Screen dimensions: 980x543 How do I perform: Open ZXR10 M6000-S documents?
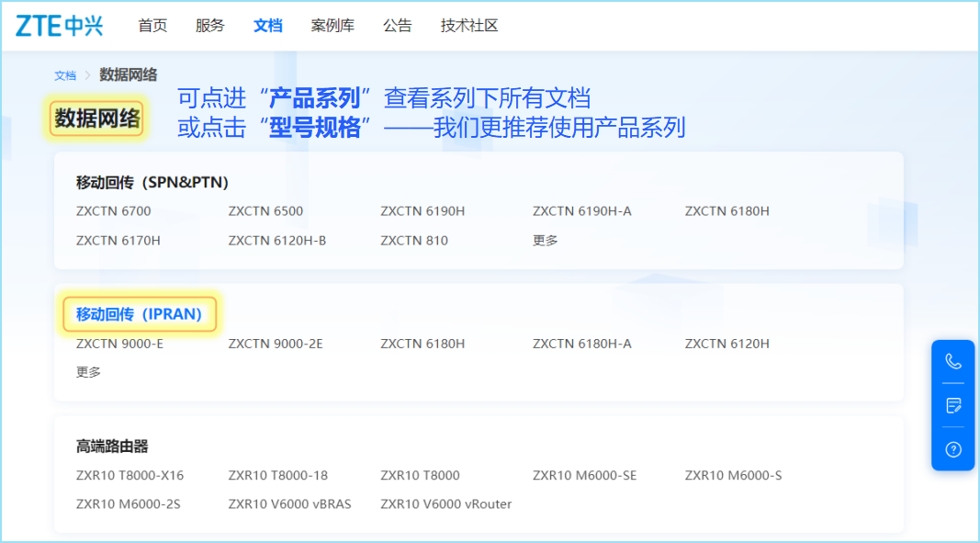[x=733, y=475]
